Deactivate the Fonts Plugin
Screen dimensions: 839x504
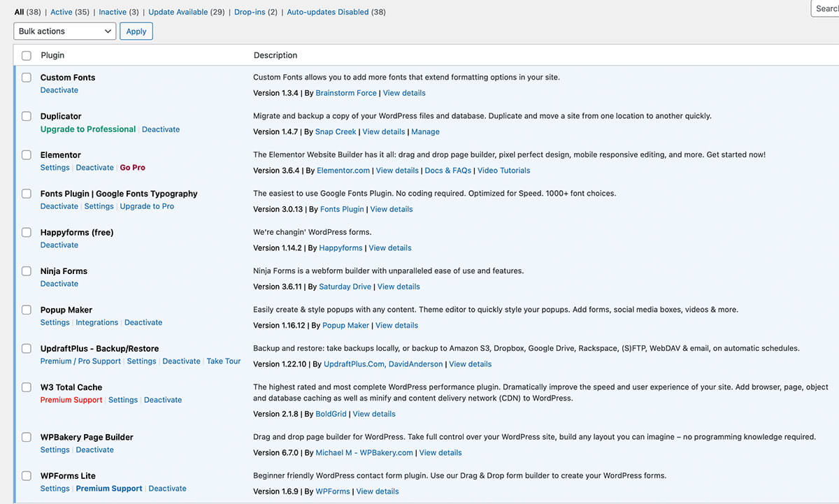59,206
